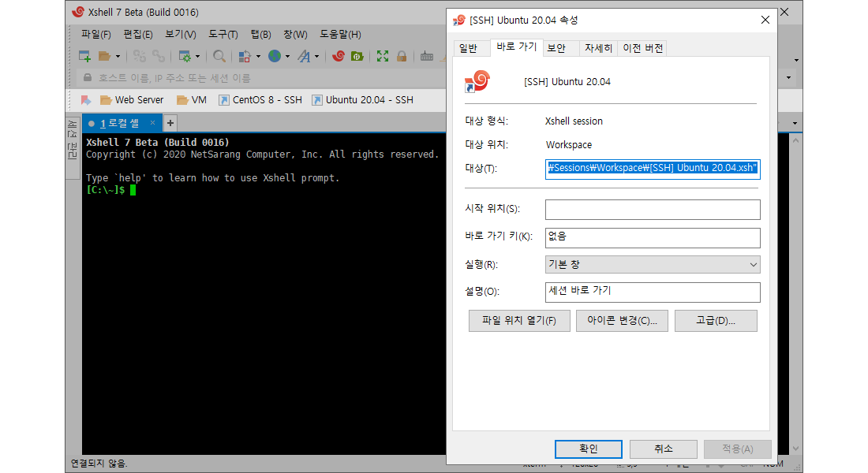Close the 로컬 셸 tab with its x
This screenshot has height=473, width=868.
point(152,123)
